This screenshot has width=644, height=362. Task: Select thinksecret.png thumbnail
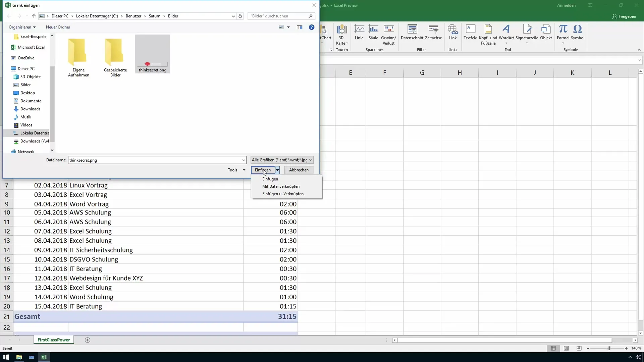pos(152,54)
